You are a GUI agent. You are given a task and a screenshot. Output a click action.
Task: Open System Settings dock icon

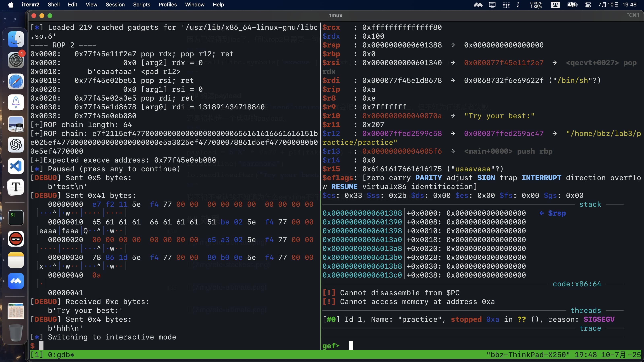(16, 60)
